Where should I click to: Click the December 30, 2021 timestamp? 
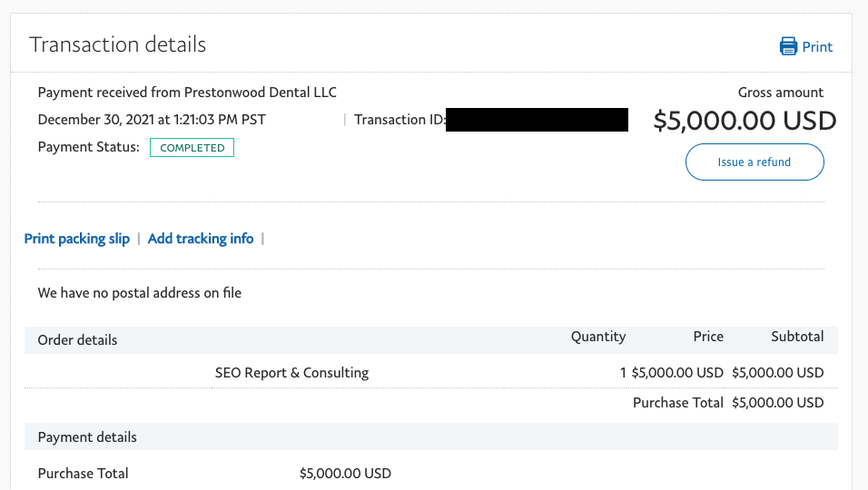click(x=152, y=120)
